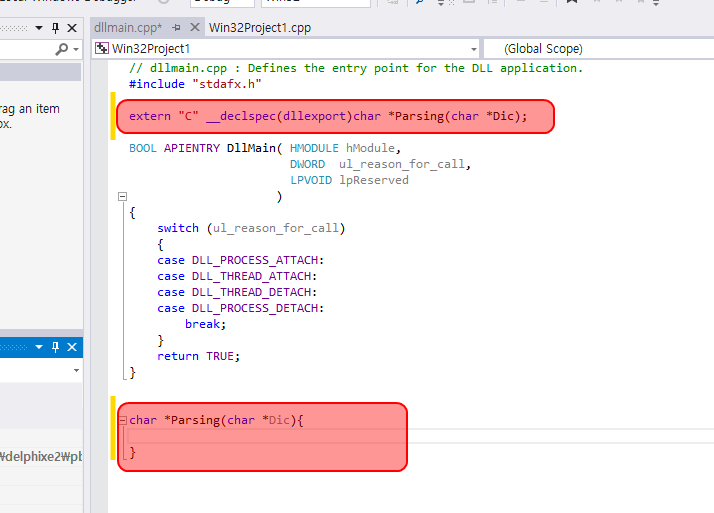Click the extern "C" declaration line
The image size is (714, 513).
click(x=328, y=116)
